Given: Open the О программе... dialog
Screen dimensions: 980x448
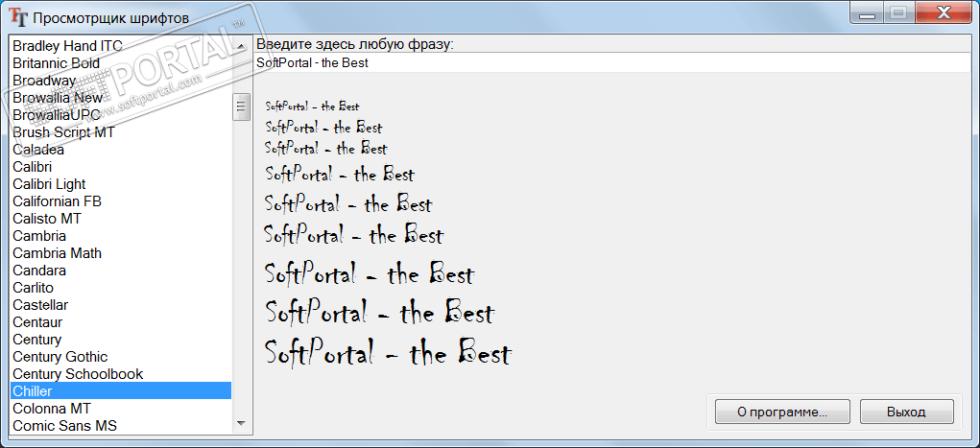Looking at the screenshot, I should point(782,413).
